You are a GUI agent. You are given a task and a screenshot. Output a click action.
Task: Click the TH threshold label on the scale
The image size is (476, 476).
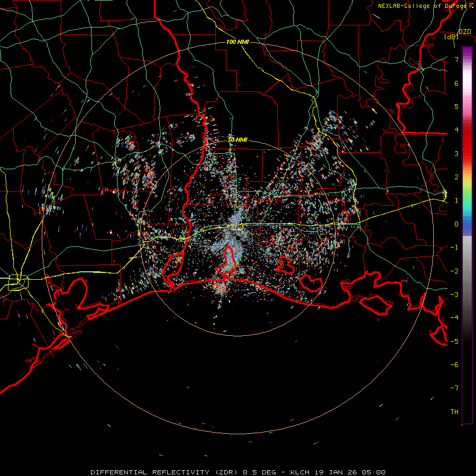(x=454, y=412)
